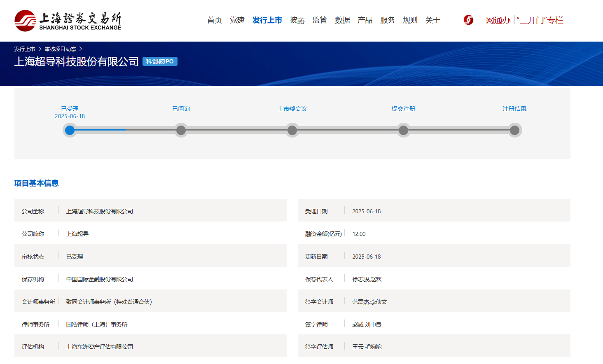Click the 审核项目动态 breadcrumb link
The height and width of the screenshot is (364, 603).
pos(61,49)
